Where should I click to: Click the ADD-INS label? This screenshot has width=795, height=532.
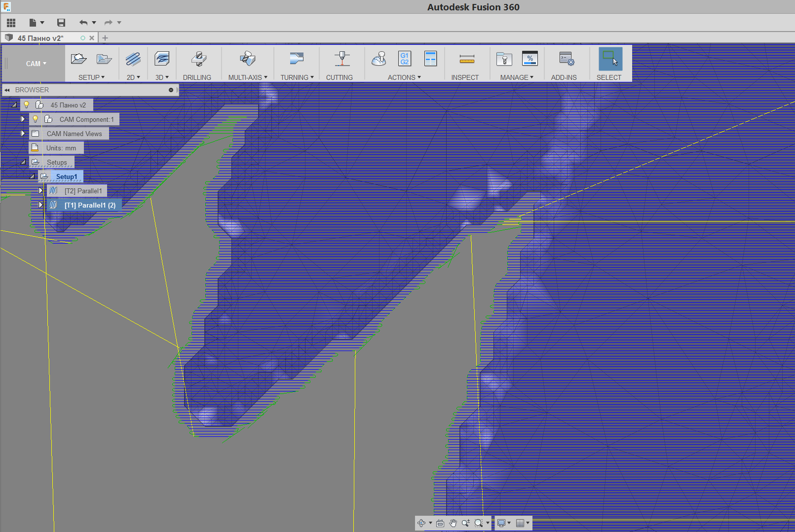click(x=564, y=77)
